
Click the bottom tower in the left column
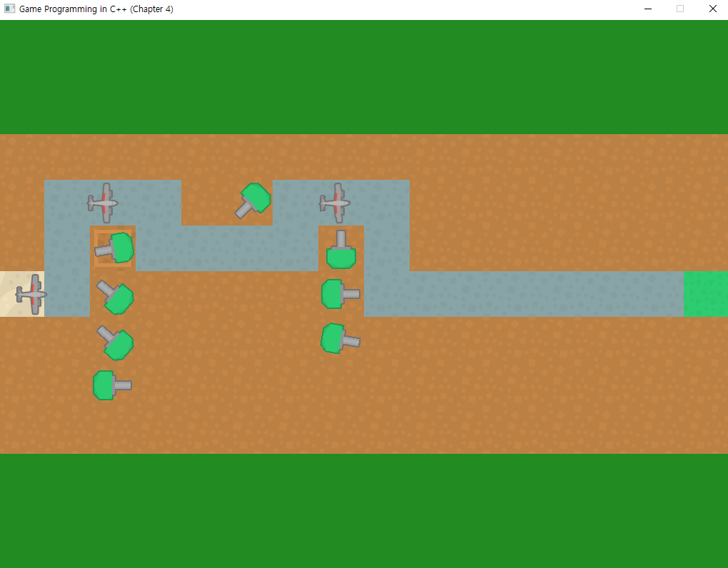[x=112, y=385]
